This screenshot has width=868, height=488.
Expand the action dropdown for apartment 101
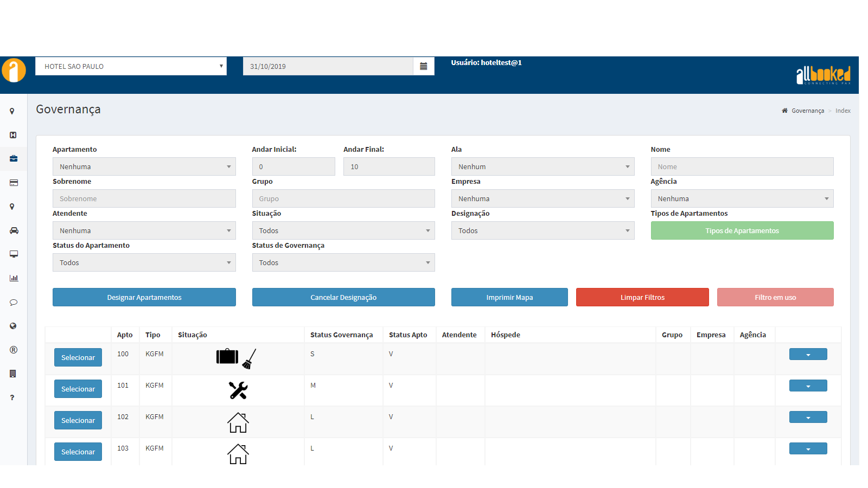point(808,386)
